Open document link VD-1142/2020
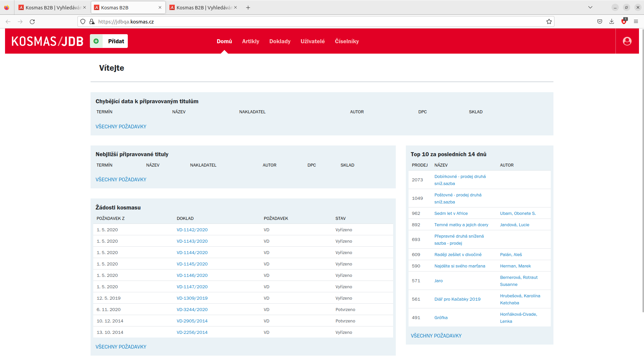Image resolution: width=644 pixels, height=362 pixels. pos(192,230)
